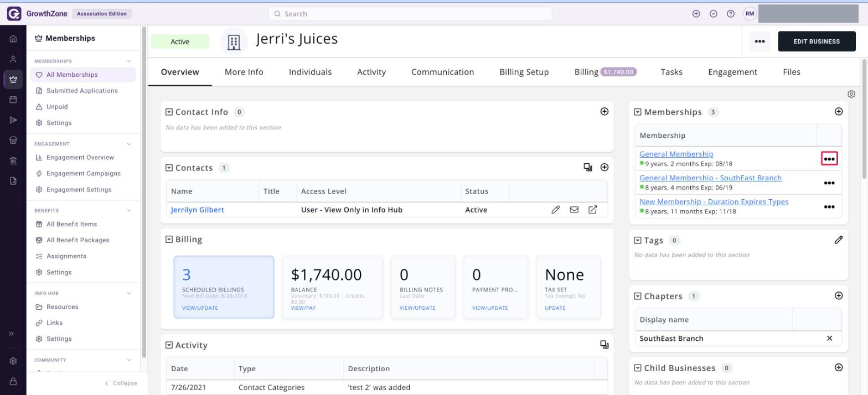Collapse the Activity section
Viewport: 868px width, 395px height.
click(169, 345)
